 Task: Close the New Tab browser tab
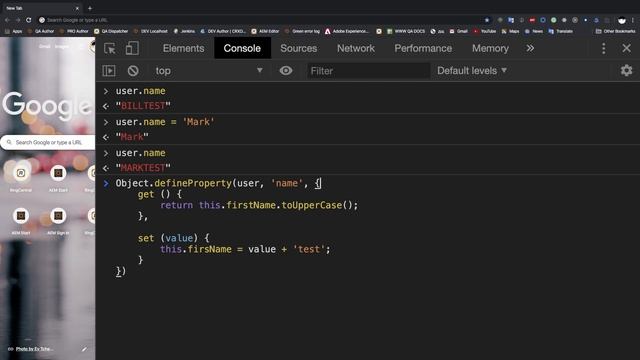[77, 8]
